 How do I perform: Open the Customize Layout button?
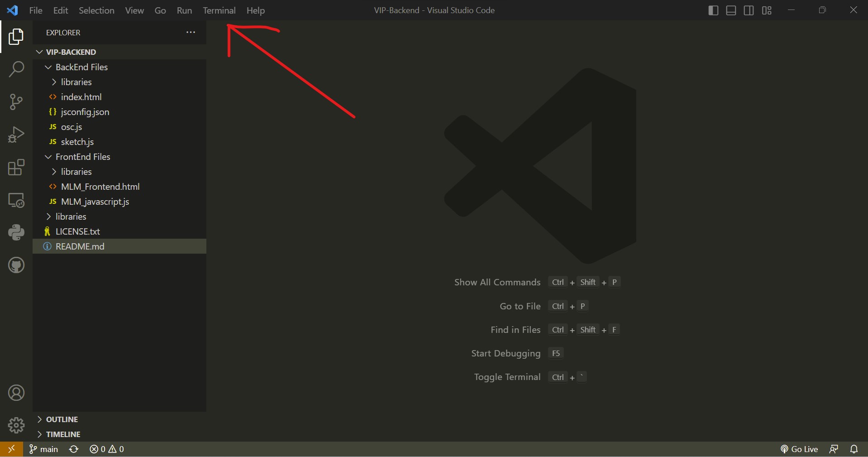[767, 10]
